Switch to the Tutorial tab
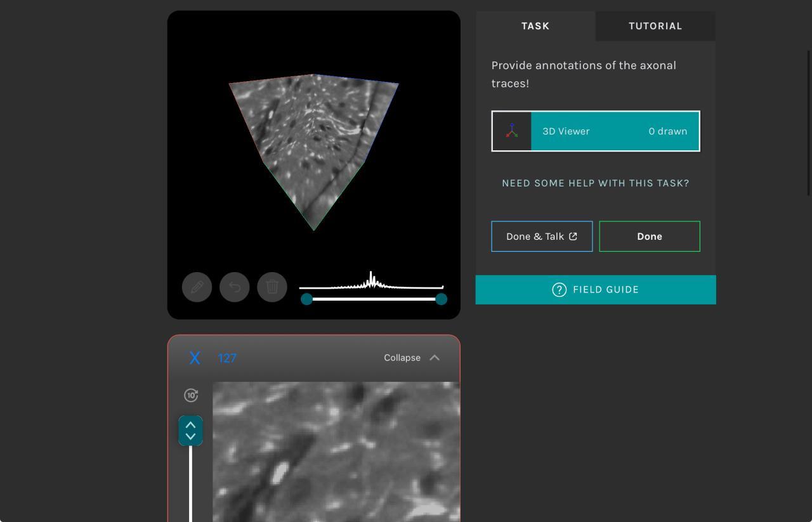Screen dimensions: 812x522 point(655,26)
